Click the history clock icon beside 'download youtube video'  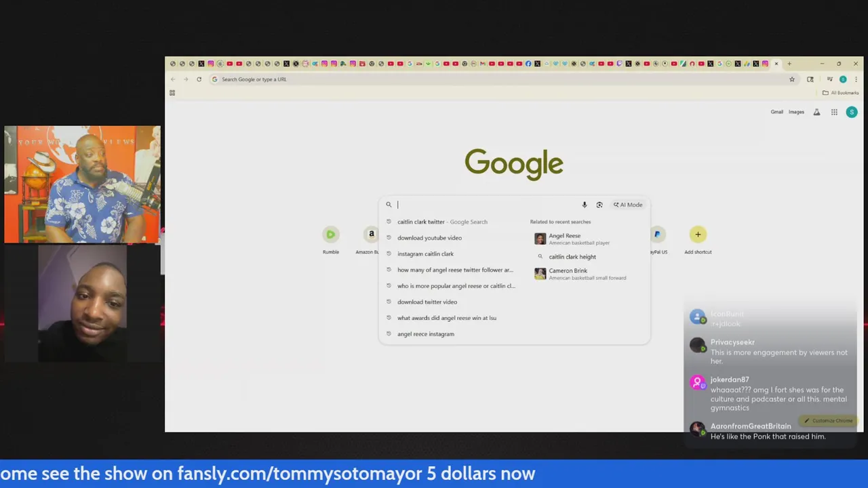(x=389, y=238)
